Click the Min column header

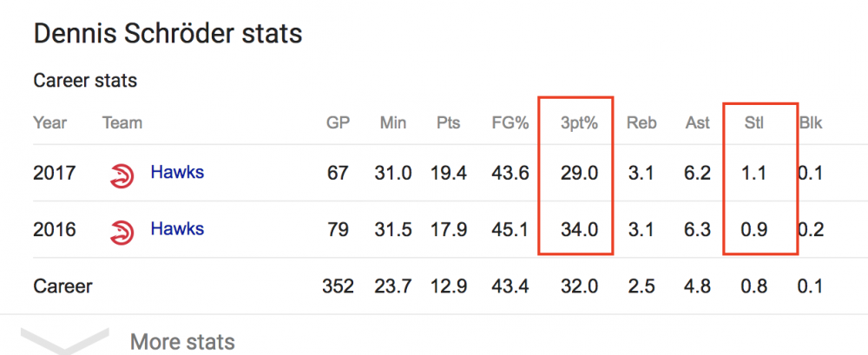click(393, 123)
